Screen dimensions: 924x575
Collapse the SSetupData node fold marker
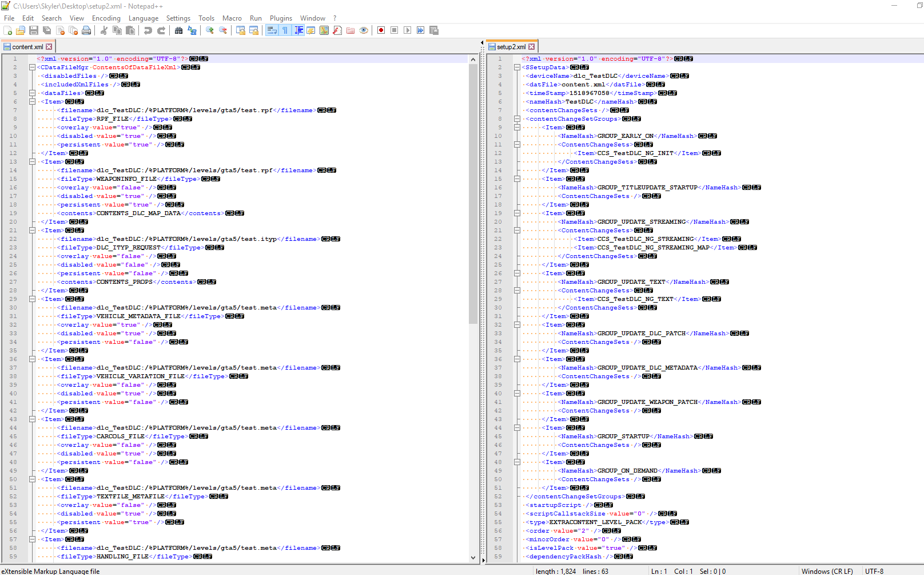click(x=517, y=68)
